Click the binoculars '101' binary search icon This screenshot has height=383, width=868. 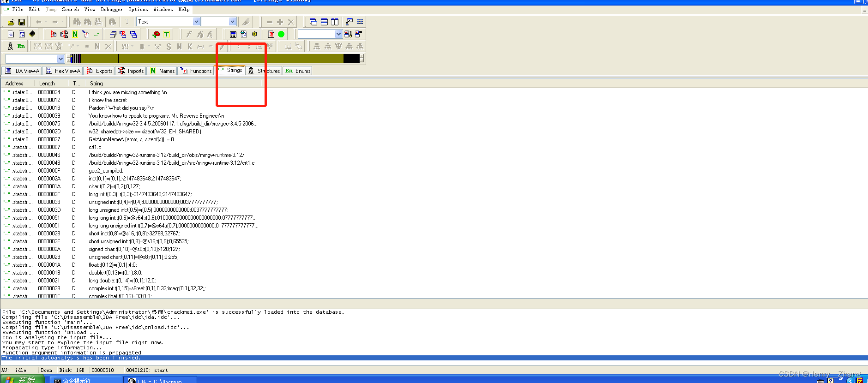coord(98,22)
